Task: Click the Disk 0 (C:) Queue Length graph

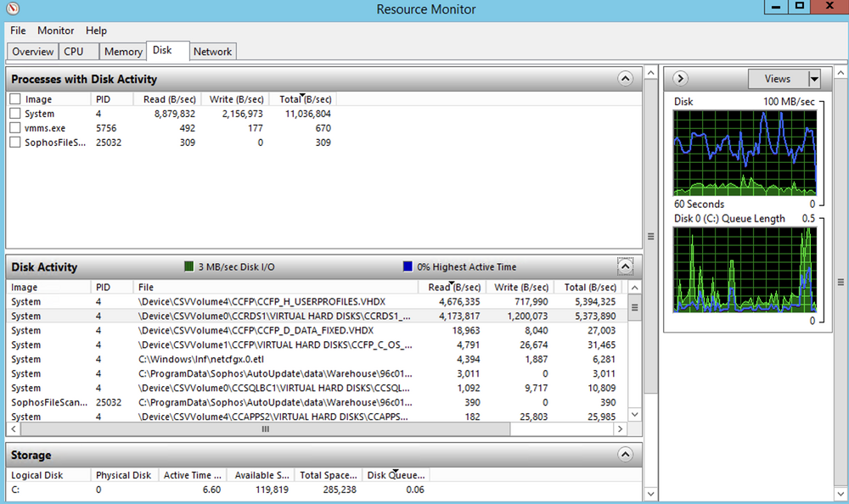Action: point(745,270)
